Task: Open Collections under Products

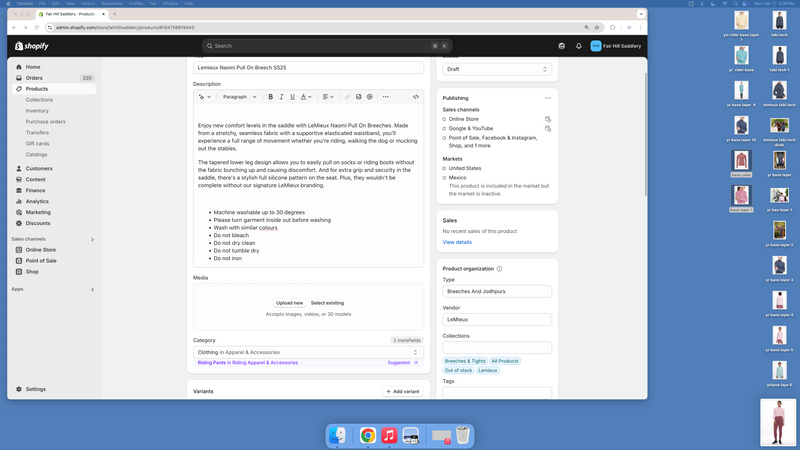Action: tap(39, 100)
